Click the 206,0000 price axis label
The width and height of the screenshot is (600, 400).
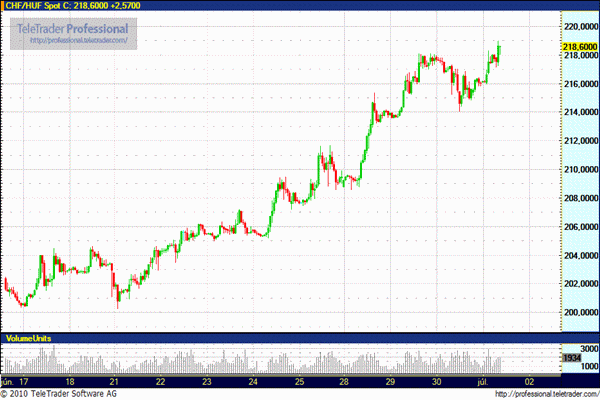click(x=581, y=227)
